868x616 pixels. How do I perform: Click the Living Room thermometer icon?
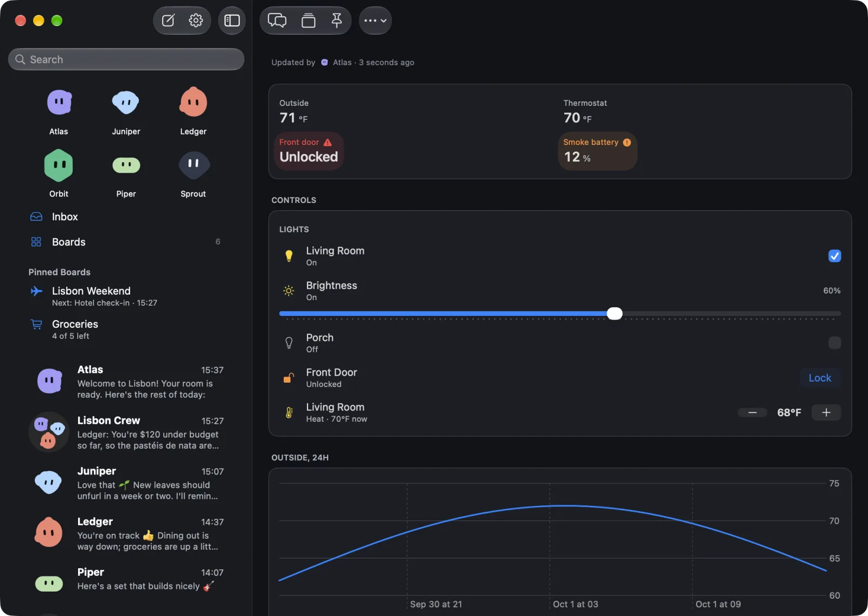[x=289, y=412]
